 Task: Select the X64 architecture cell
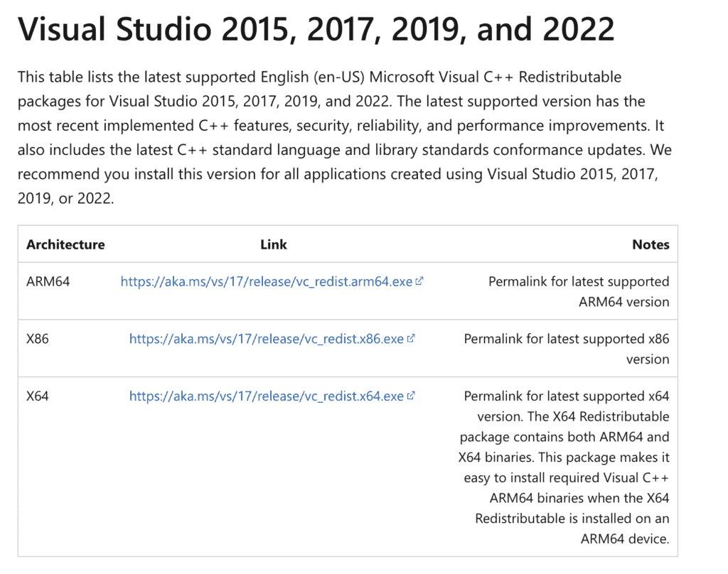click(x=38, y=396)
